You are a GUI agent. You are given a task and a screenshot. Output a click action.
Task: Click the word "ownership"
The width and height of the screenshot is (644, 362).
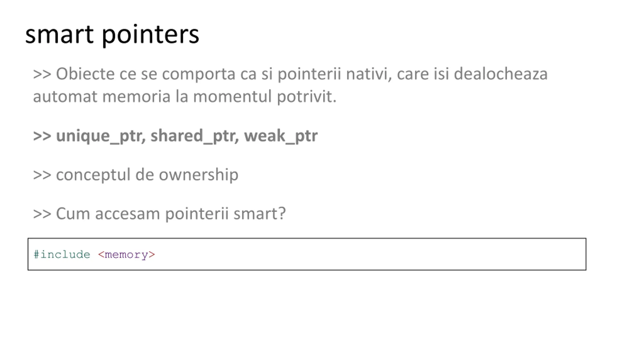coord(198,175)
